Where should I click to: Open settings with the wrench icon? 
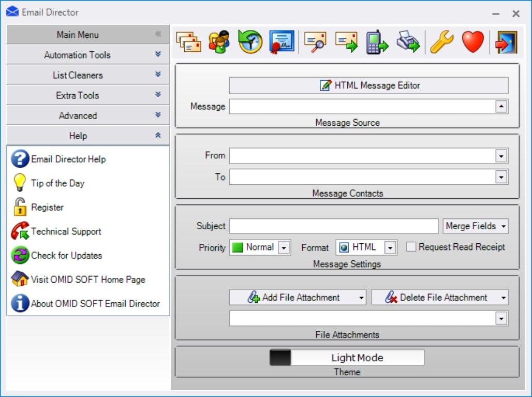[x=442, y=42]
